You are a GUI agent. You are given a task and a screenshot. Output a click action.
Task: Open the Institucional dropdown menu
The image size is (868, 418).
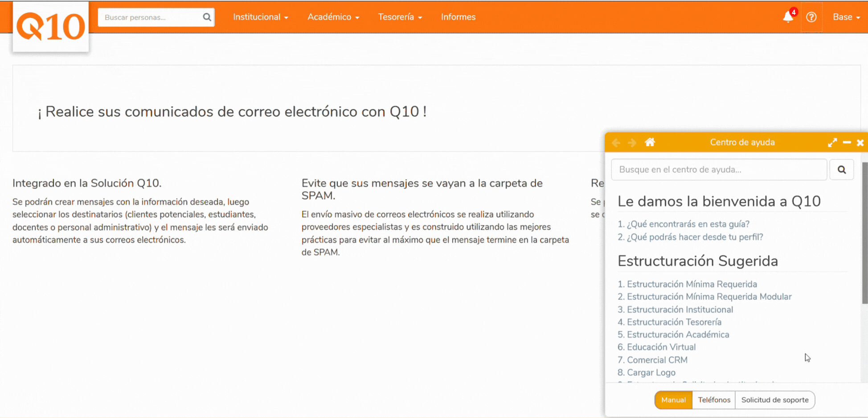click(x=261, y=17)
